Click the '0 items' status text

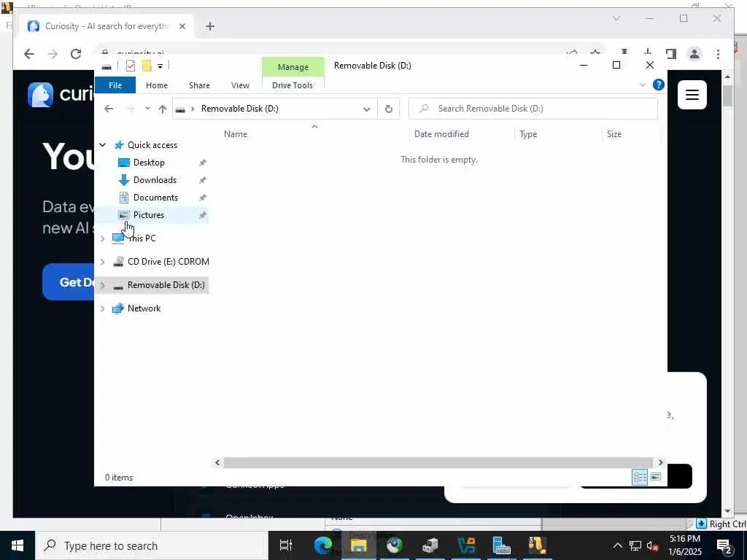pyautogui.click(x=119, y=478)
